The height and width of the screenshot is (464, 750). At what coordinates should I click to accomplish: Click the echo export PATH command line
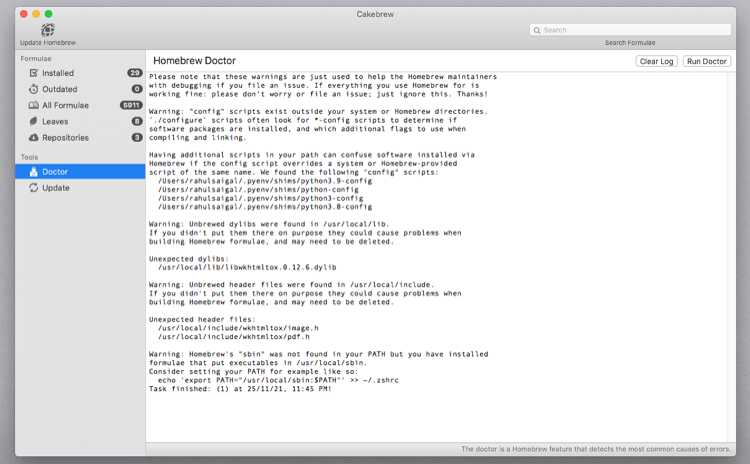coord(278,380)
